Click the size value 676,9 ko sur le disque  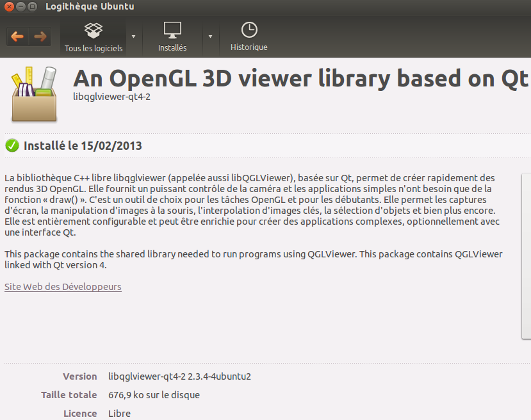click(154, 395)
